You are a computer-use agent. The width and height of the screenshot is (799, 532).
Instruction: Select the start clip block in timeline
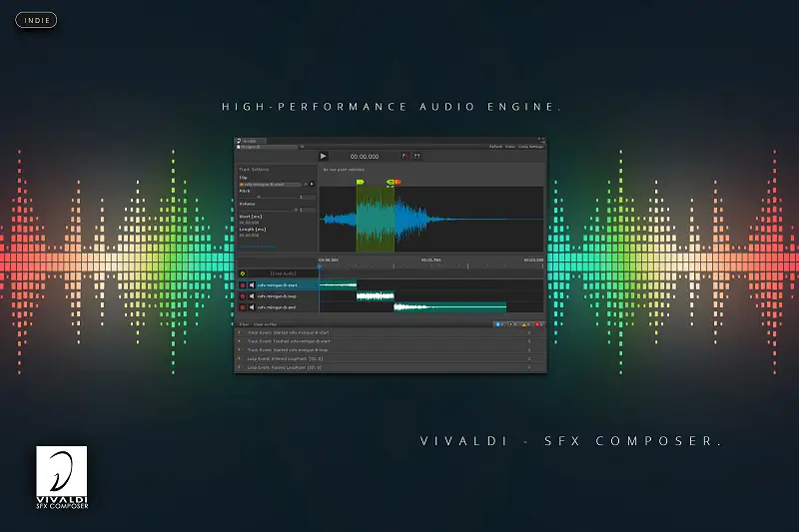338,285
